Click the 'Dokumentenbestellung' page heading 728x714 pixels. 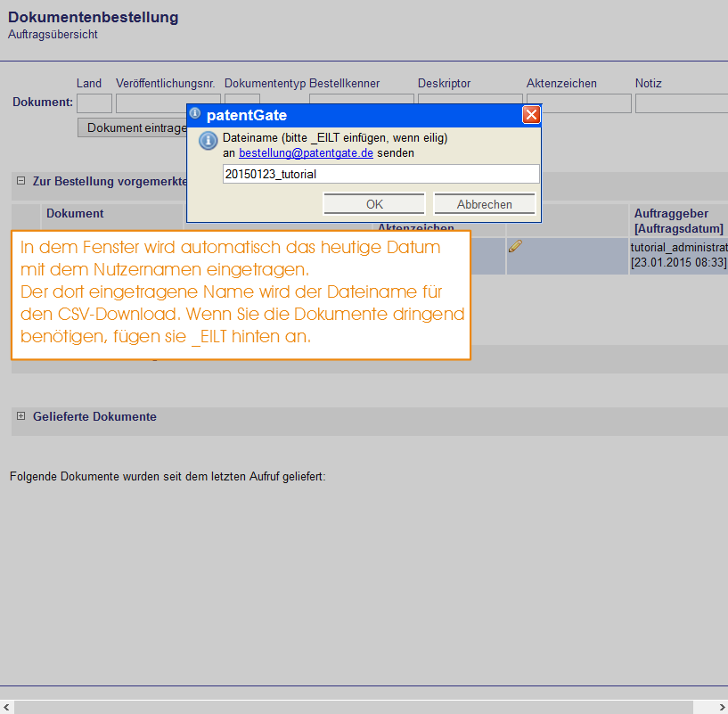[x=93, y=17]
